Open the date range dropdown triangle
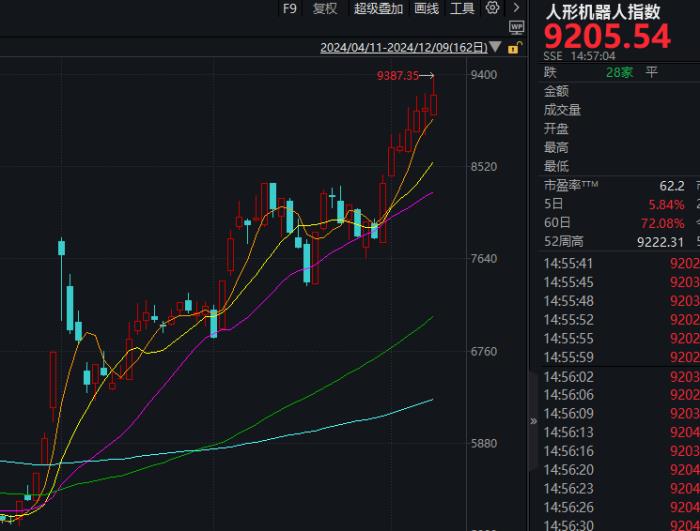Viewport: 700px width, 531px height. point(495,47)
